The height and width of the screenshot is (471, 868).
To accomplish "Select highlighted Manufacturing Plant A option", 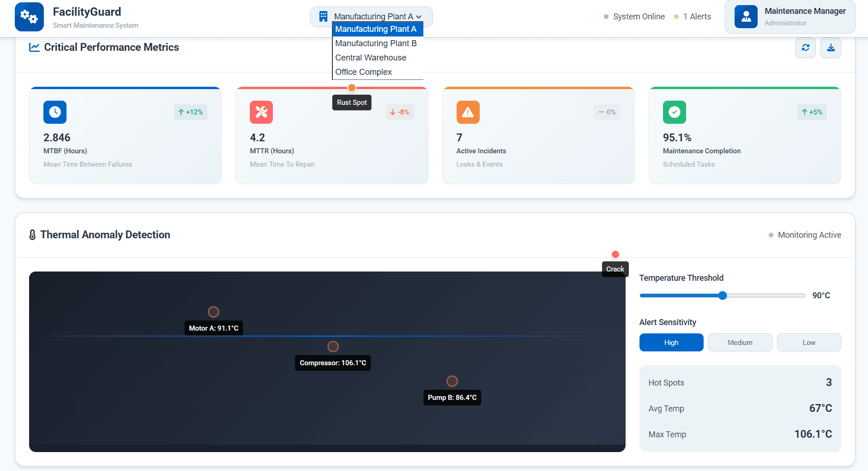I will click(375, 29).
